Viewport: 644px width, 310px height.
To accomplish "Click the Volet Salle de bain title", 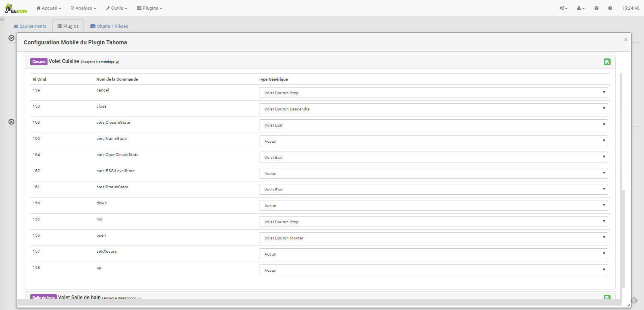I will tap(79, 297).
